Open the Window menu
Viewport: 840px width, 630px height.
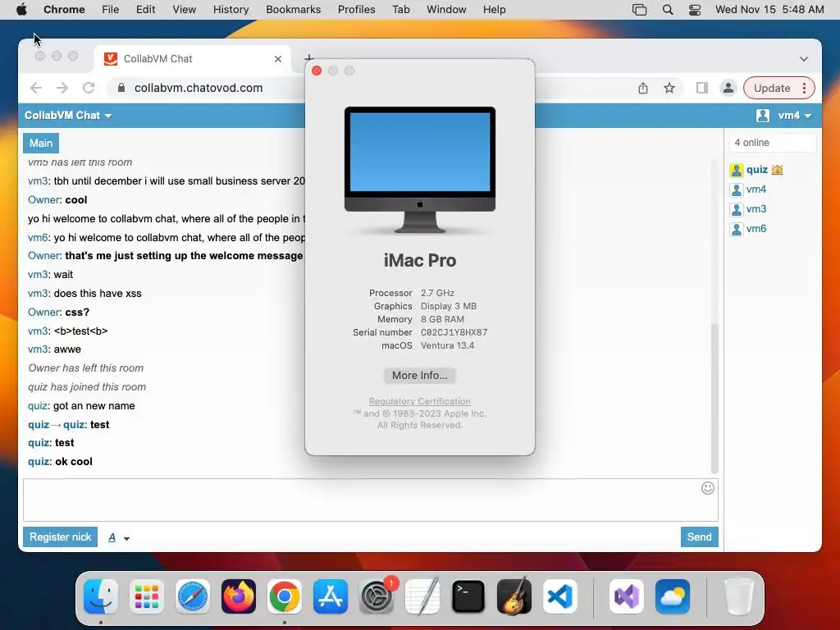click(446, 10)
